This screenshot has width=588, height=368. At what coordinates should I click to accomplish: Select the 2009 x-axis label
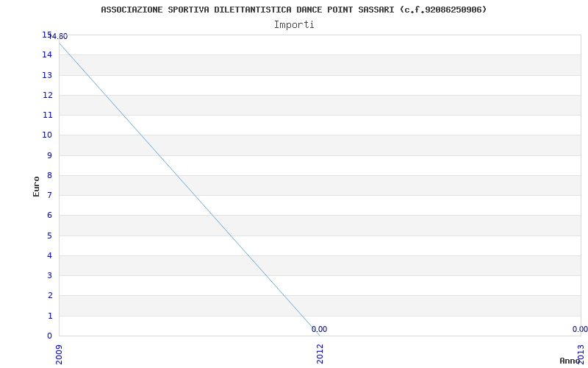click(x=59, y=355)
